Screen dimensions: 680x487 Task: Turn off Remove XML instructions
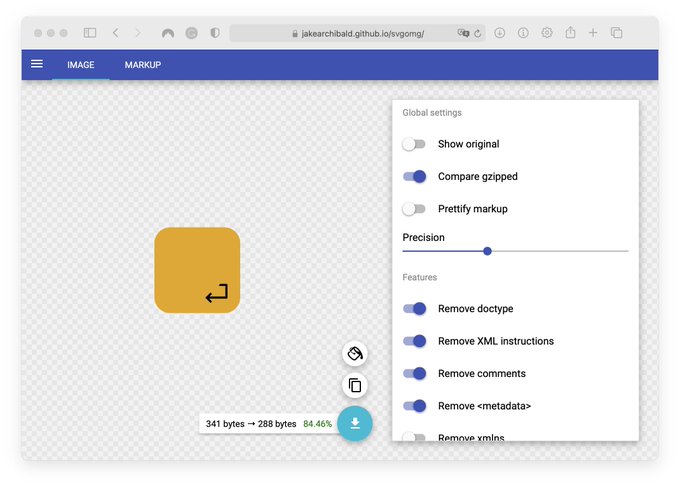(414, 341)
